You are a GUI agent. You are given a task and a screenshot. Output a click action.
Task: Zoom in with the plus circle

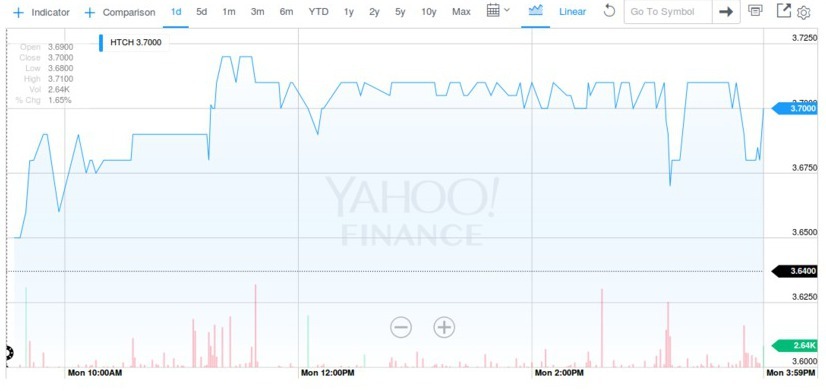pos(444,327)
